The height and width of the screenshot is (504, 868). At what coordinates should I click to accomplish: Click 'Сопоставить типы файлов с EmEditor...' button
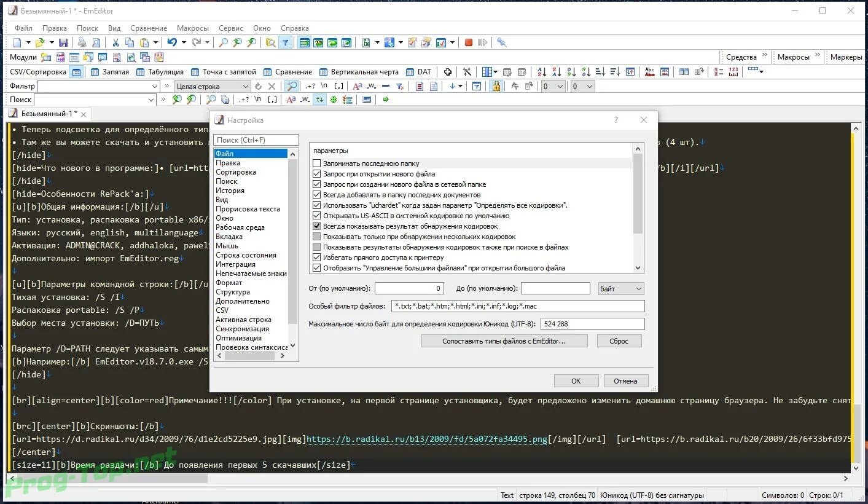point(504,341)
